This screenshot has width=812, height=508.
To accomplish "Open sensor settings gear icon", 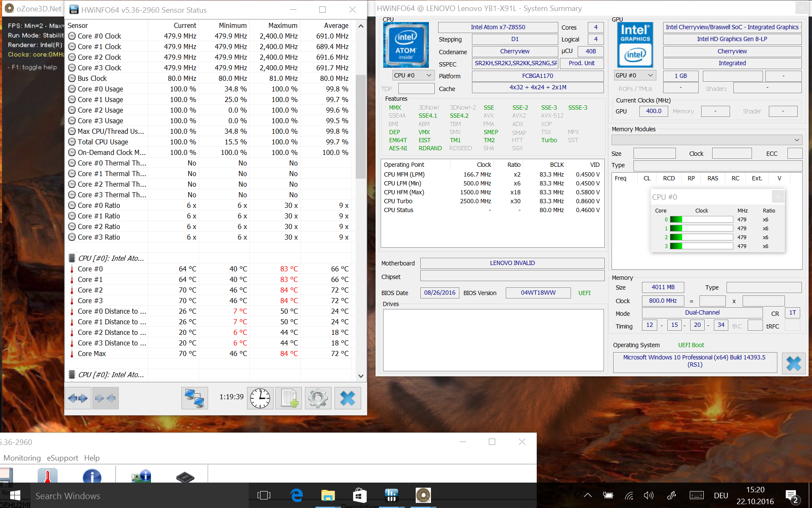I will 318,398.
